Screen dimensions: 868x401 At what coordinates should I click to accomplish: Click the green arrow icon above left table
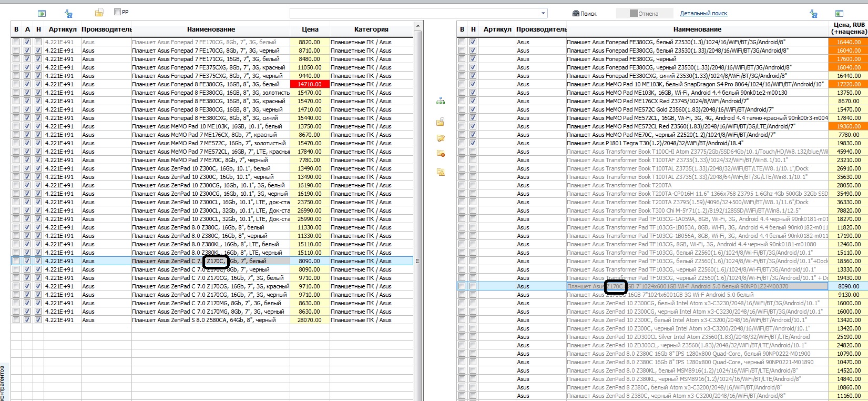coord(42,14)
